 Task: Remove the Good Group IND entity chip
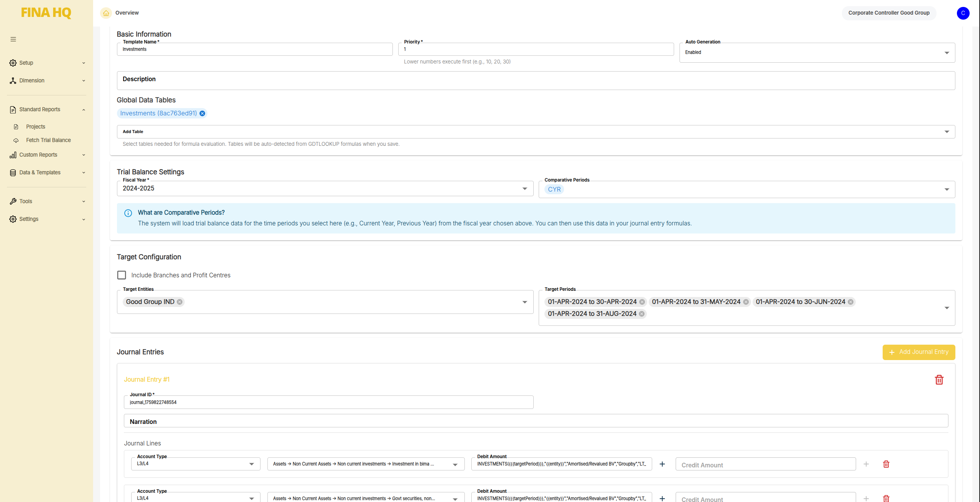coord(180,302)
